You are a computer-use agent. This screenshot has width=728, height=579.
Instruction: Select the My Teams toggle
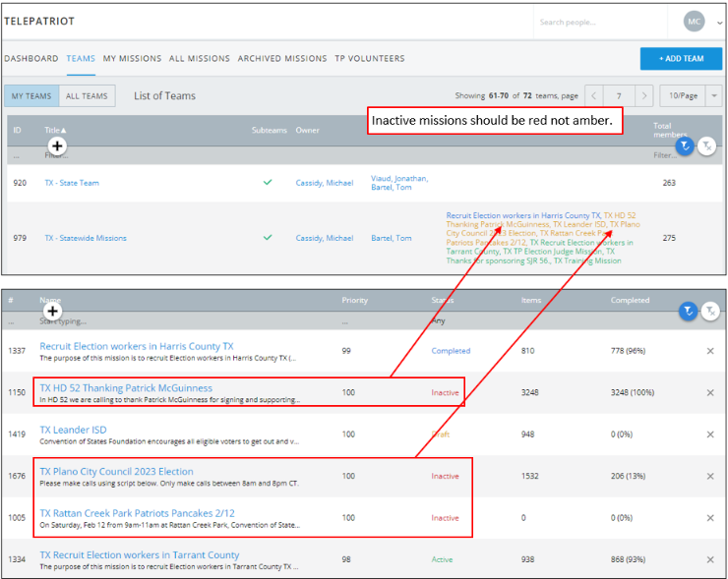[x=31, y=96]
